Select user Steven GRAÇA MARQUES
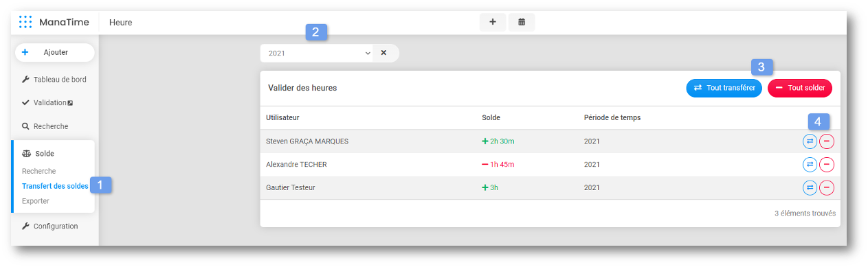Image resolution: width=868 pixels, height=267 pixels. click(x=307, y=141)
